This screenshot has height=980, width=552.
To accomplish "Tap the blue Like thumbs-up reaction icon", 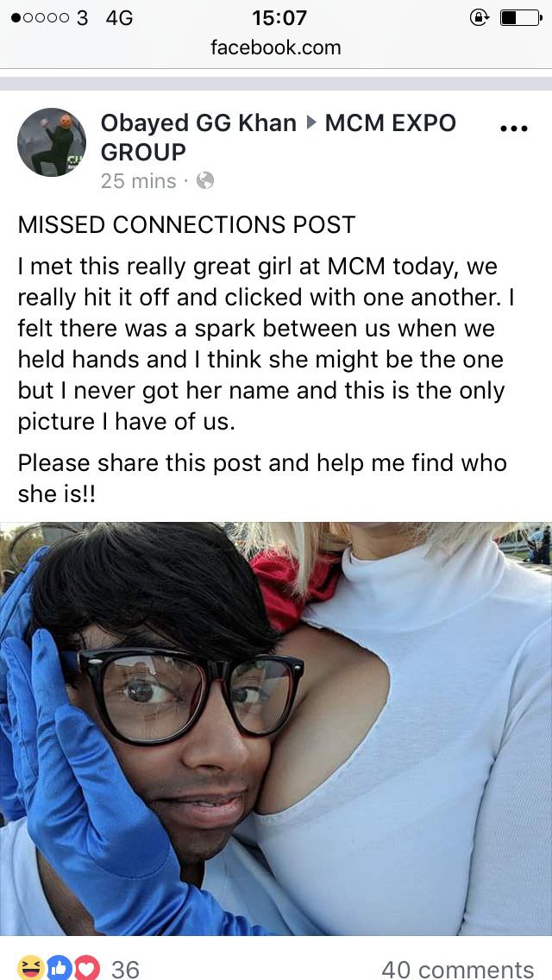I will click(60, 968).
